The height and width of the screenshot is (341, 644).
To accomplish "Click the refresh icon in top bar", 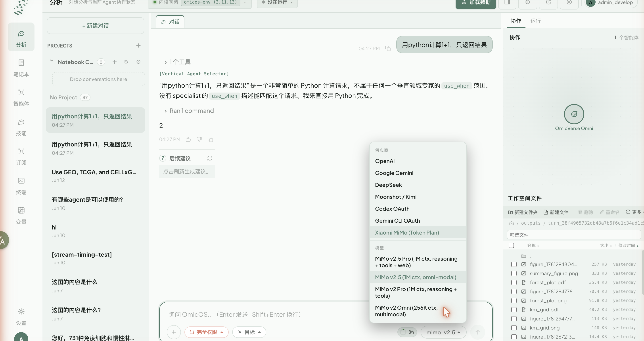I will 548,2.
